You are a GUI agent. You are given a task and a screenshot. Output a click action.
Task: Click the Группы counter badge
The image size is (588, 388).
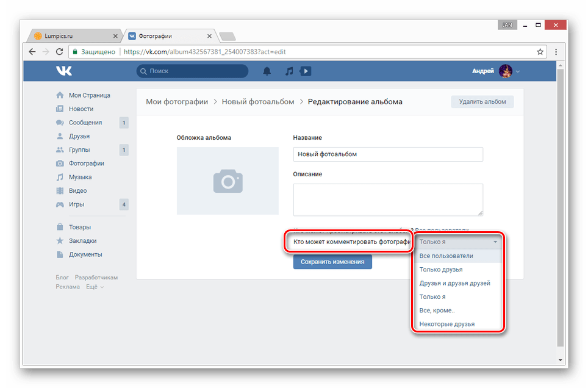124,149
